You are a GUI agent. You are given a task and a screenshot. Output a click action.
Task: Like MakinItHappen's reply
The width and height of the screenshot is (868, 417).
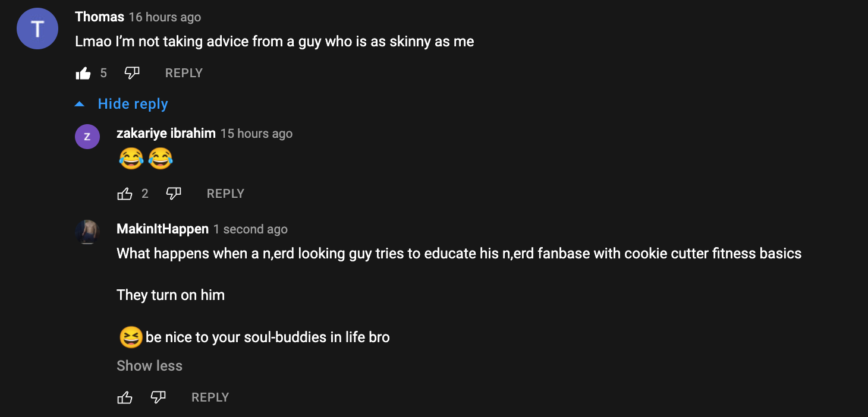[125, 397]
